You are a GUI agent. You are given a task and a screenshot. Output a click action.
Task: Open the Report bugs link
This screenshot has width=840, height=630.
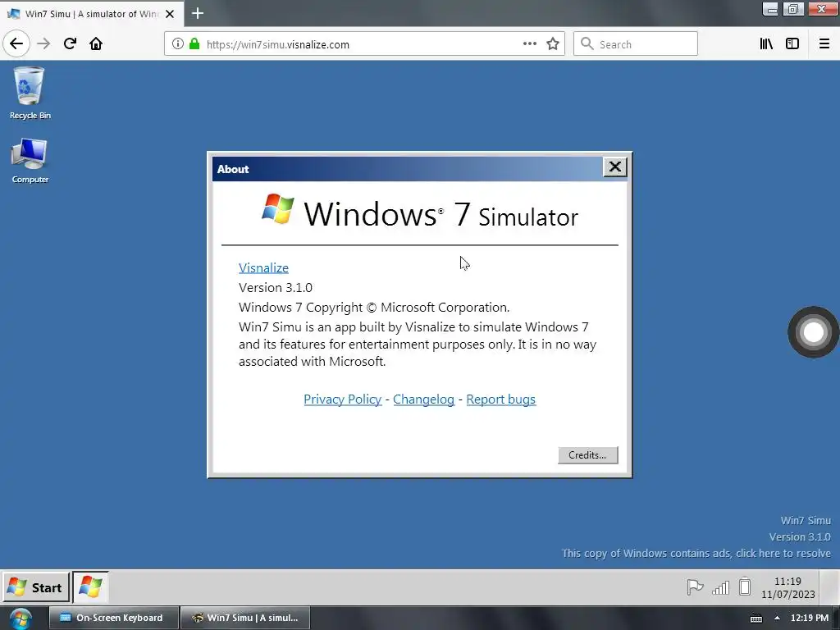(501, 399)
